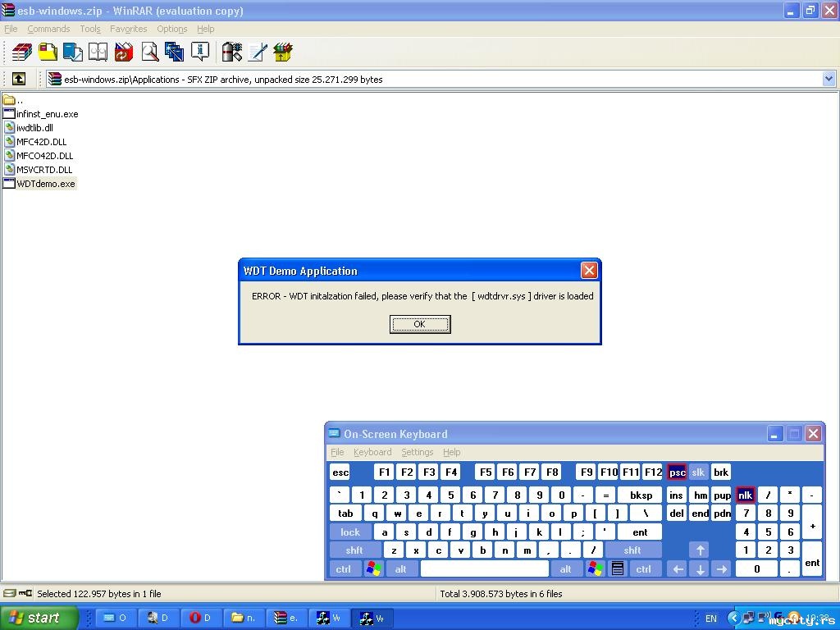Open the WinRAR Favorites menu
Screen dimensions: 840x630
pyautogui.click(x=129, y=29)
